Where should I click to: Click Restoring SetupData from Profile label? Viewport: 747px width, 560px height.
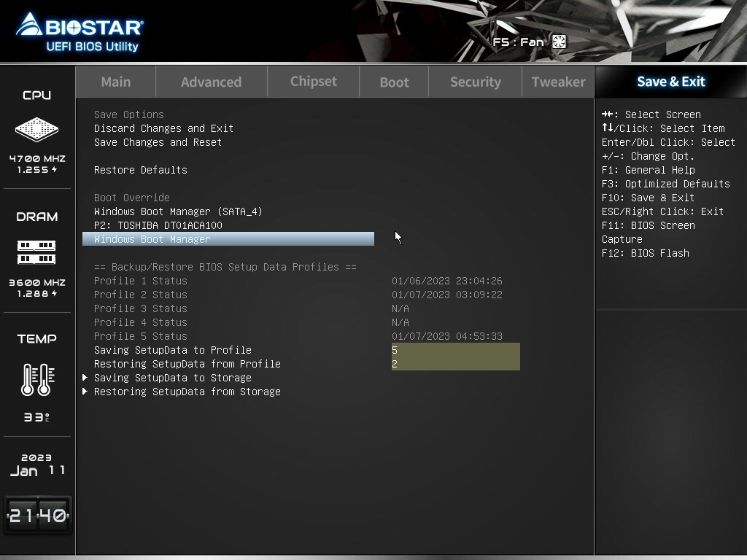(x=187, y=364)
